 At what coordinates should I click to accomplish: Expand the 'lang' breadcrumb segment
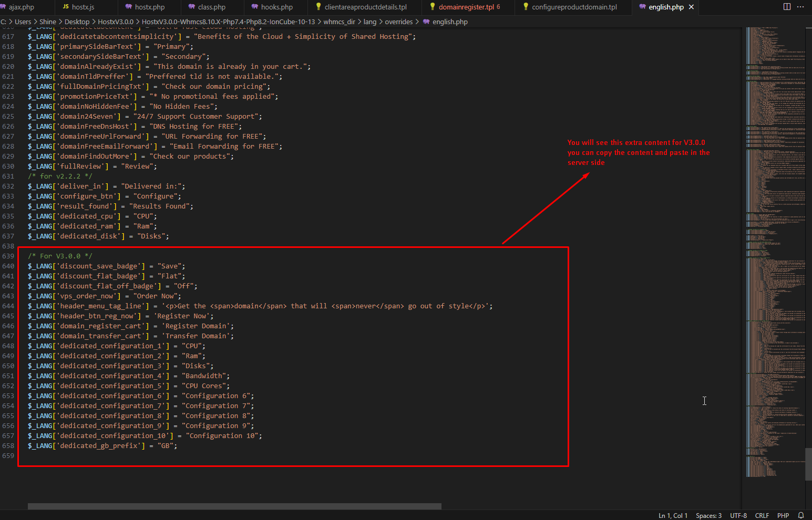370,22
